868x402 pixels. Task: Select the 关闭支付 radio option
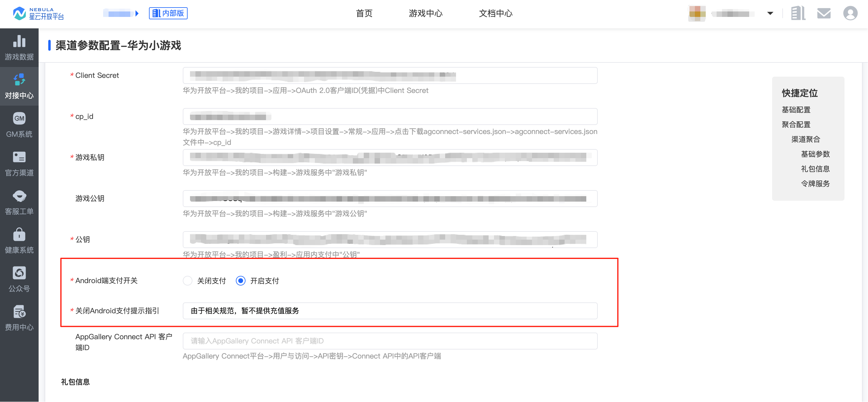click(187, 281)
